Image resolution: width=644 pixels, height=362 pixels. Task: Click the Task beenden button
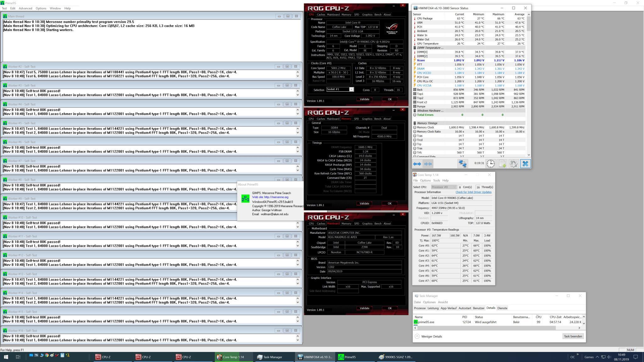[573, 336]
